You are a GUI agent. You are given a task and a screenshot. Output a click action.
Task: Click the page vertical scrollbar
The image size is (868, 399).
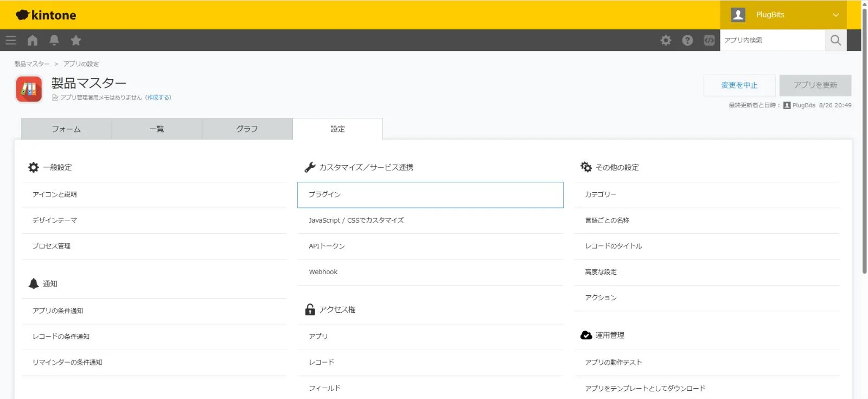(864, 140)
